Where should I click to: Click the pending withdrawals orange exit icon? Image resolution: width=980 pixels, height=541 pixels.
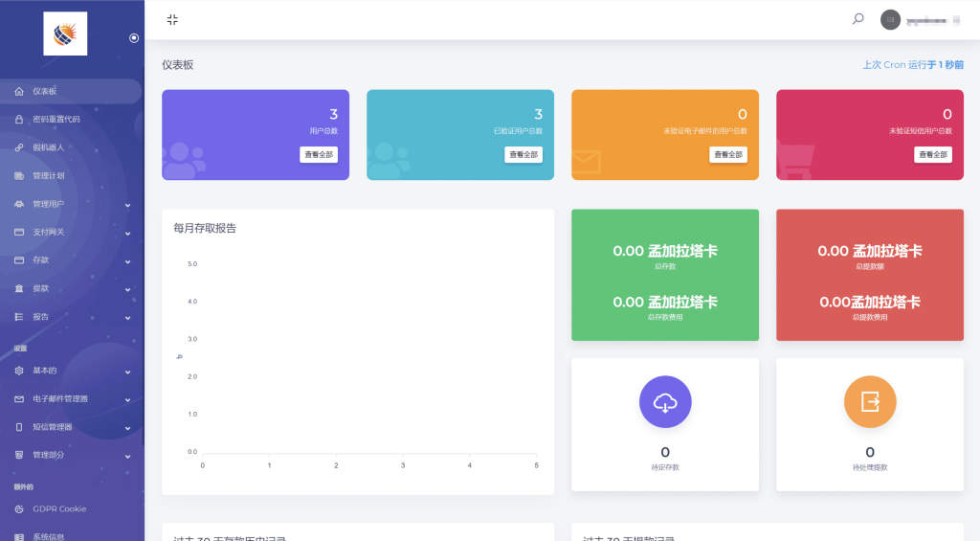click(x=870, y=402)
